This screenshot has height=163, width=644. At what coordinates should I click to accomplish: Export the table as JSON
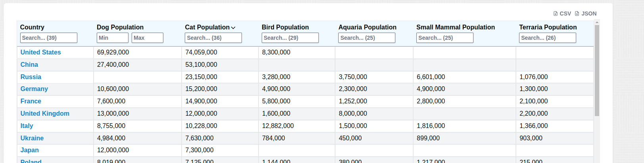point(586,14)
